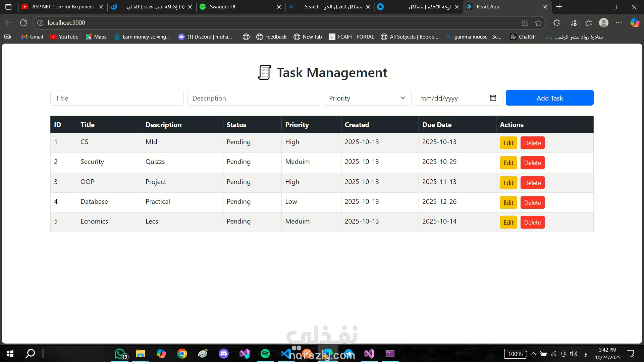Open the ChatGPT bookmark

pos(524,37)
